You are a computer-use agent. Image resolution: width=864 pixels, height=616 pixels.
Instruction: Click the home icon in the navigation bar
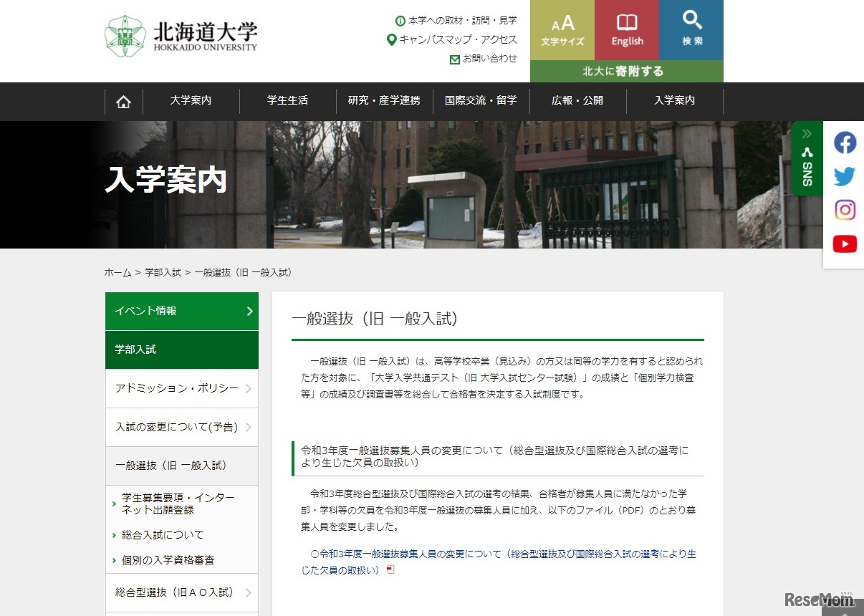click(123, 101)
